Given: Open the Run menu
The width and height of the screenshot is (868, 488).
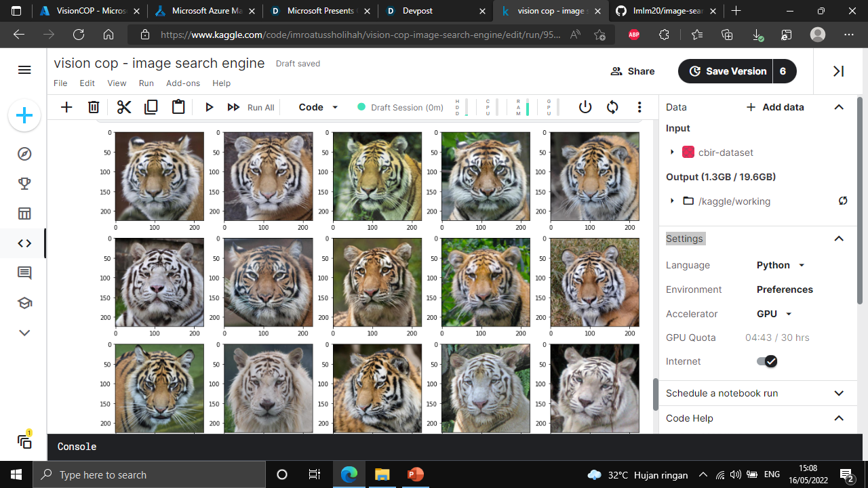Looking at the screenshot, I should [146, 83].
